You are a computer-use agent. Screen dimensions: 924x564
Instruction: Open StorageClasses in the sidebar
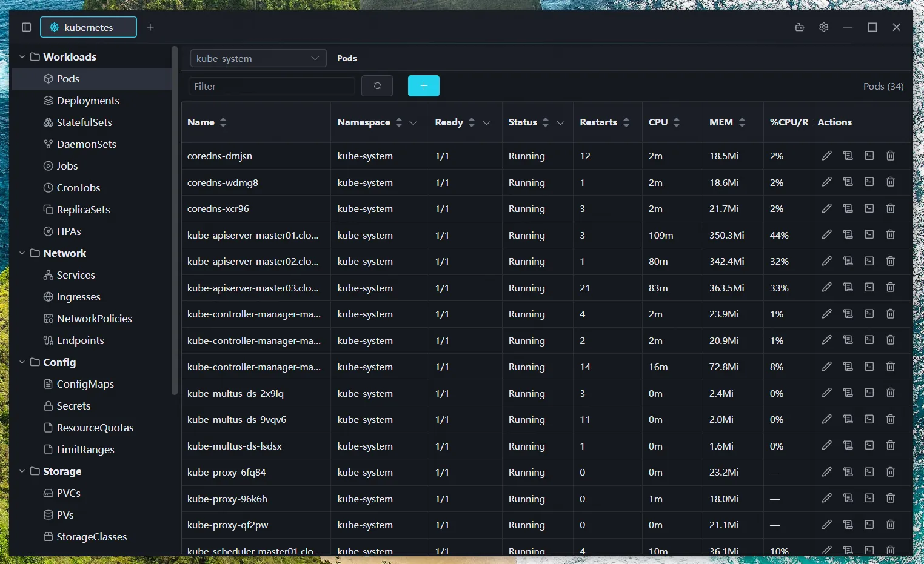click(x=92, y=537)
